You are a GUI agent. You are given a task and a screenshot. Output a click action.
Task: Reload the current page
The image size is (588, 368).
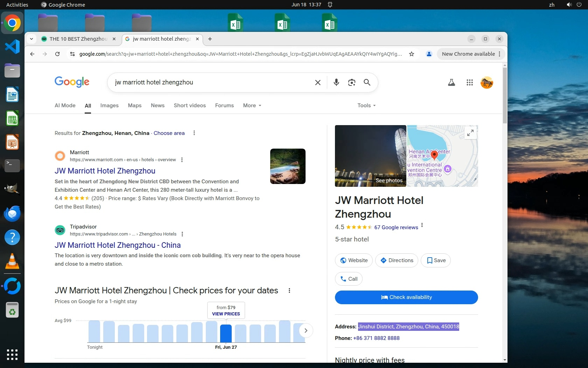57,54
